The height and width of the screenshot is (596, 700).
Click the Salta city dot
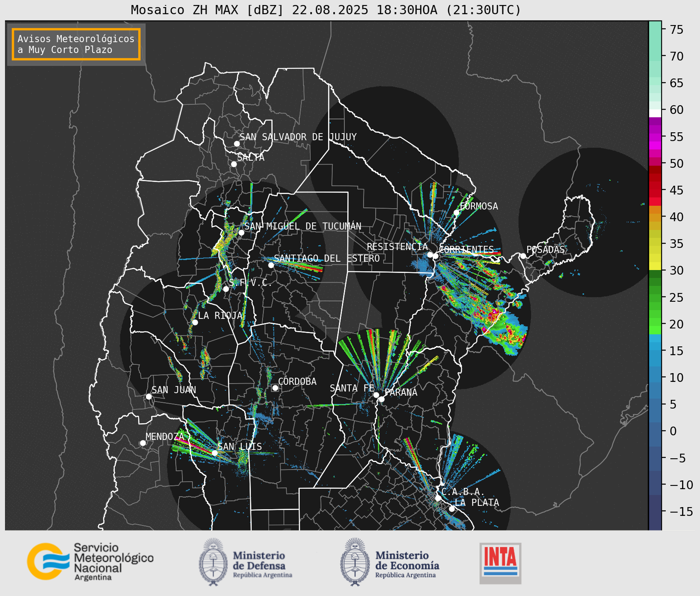point(234,164)
